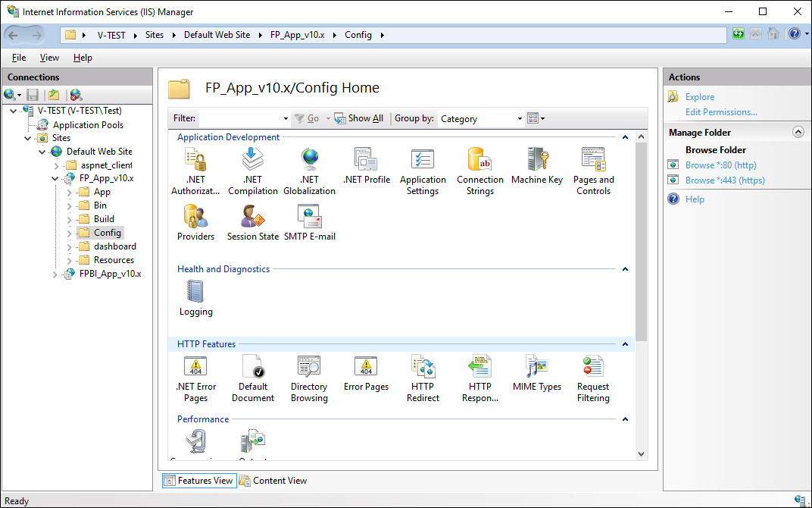Click the Show All button

pyautogui.click(x=359, y=118)
